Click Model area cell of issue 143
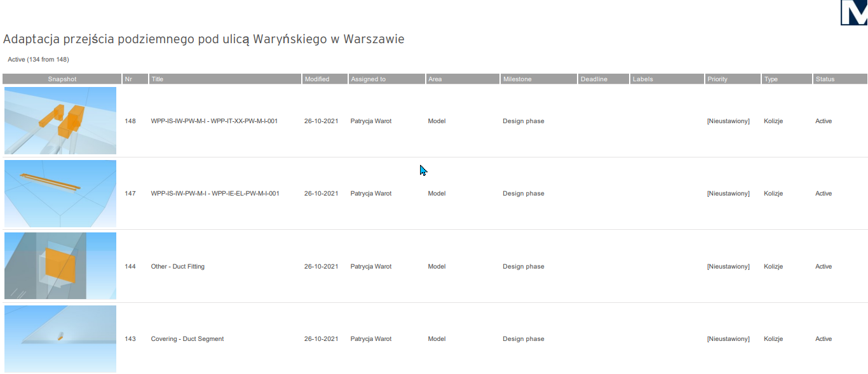This screenshot has width=868, height=374. [x=437, y=339]
